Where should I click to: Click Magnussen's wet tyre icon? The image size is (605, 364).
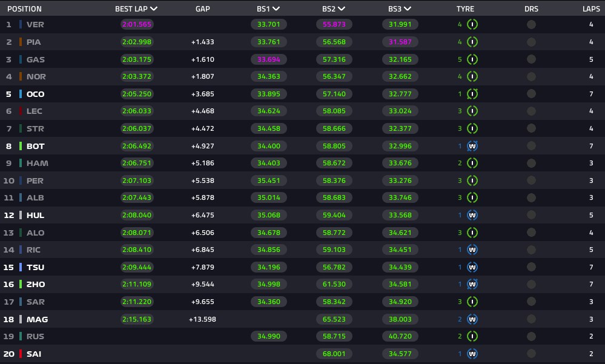click(x=472, y=319)
